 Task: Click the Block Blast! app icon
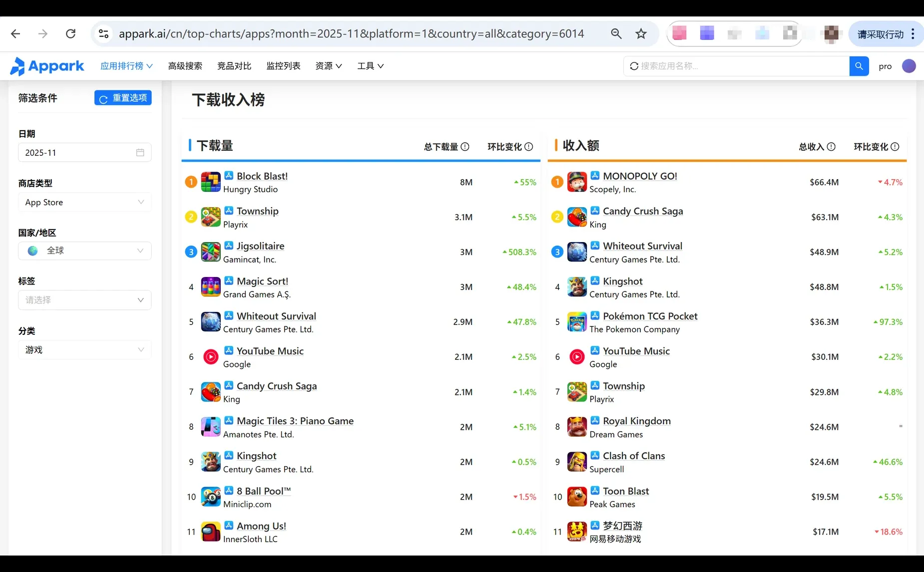tap(211, 182)
